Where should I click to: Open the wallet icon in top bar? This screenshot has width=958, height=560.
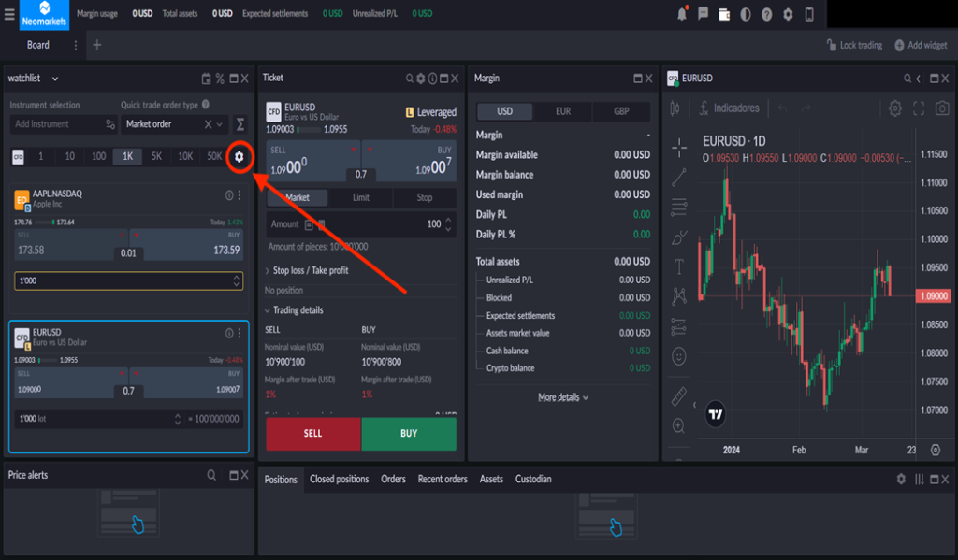(x=724, y=14)
